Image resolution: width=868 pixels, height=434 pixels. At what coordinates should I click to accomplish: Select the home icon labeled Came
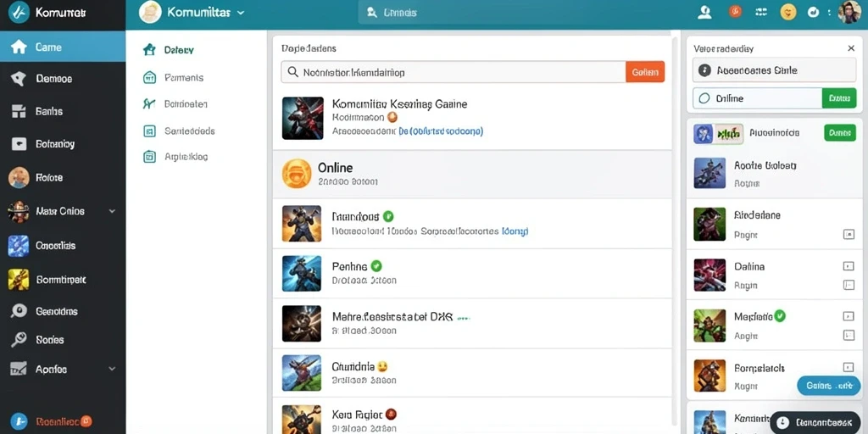[x=19, y=47]
